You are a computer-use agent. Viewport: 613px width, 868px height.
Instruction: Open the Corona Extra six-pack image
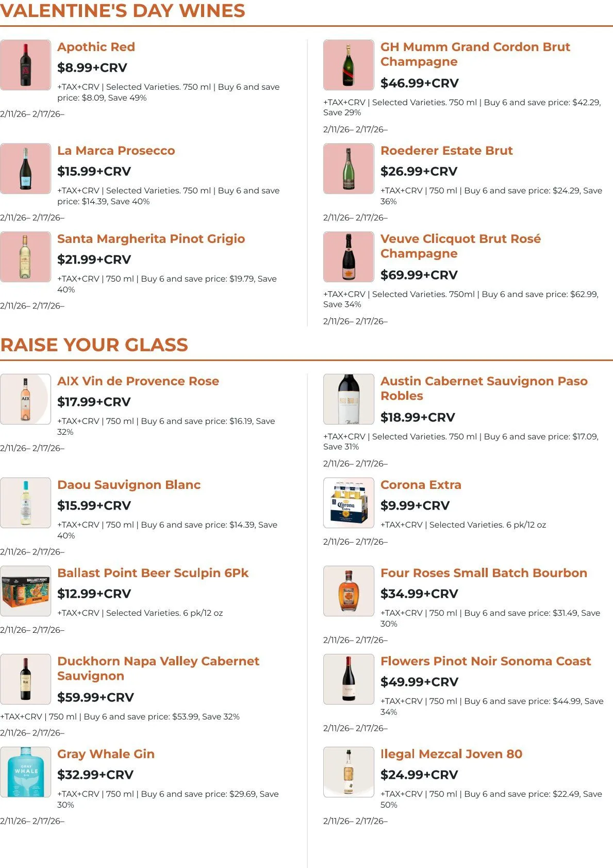point(349,503)
